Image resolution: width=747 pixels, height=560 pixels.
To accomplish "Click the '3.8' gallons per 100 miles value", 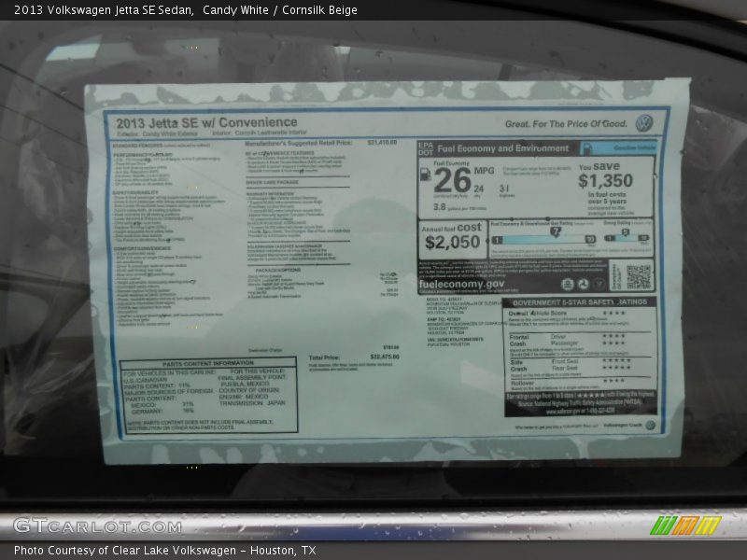I will (439, 206).
